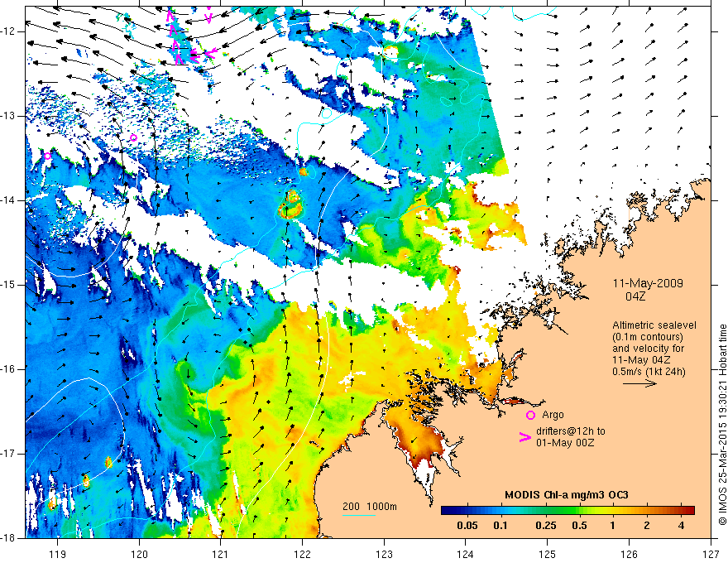Click latitude axis label '-16'

point(10,368)
